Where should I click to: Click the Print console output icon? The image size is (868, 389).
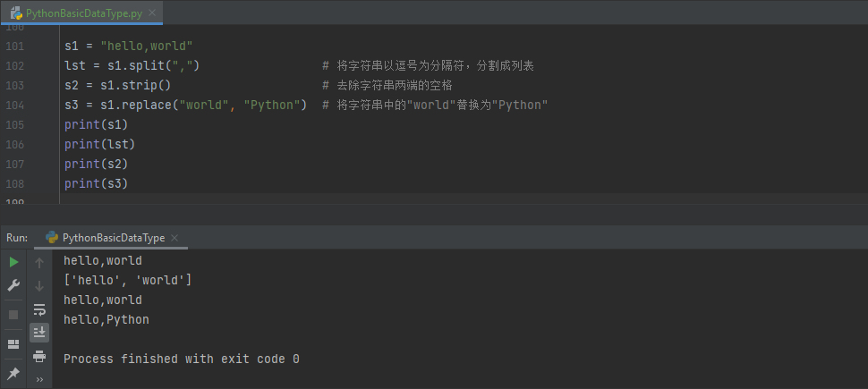pos(39,356)
